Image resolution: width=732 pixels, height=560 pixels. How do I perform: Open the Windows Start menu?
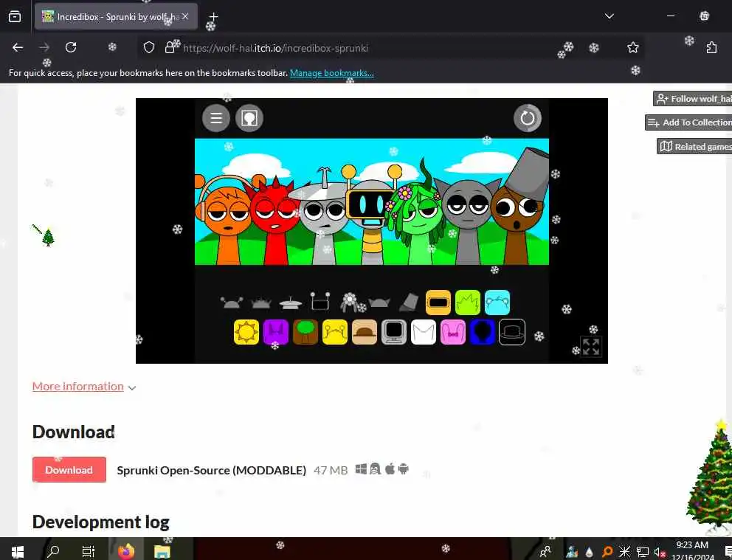[x=17, y=552]
